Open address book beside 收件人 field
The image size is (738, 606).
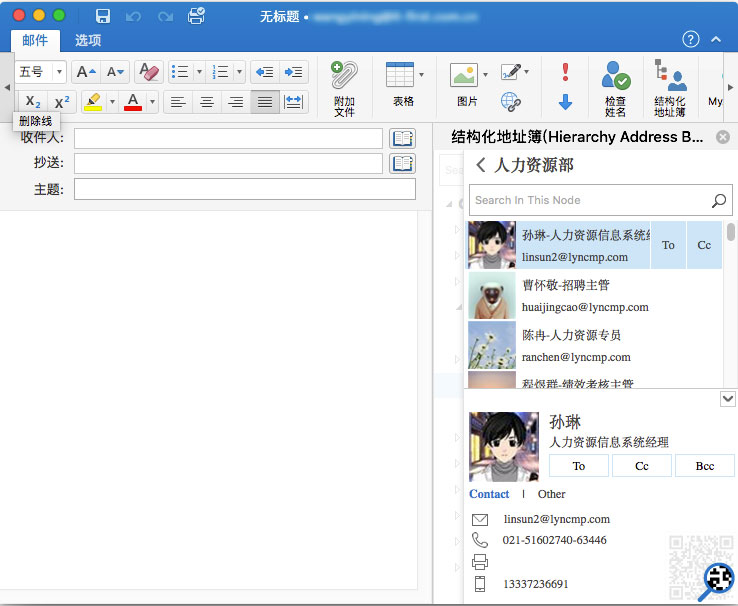coord(402,138)
